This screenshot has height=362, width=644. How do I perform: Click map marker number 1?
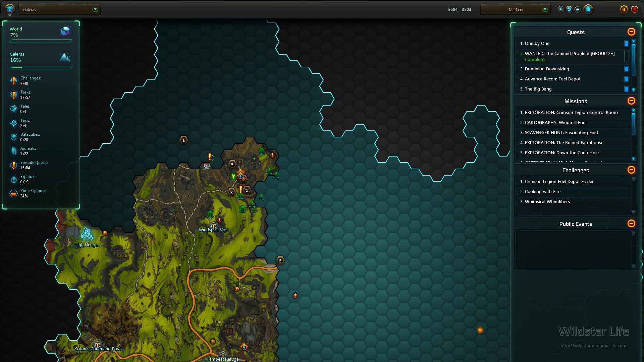tap(183, 140)
